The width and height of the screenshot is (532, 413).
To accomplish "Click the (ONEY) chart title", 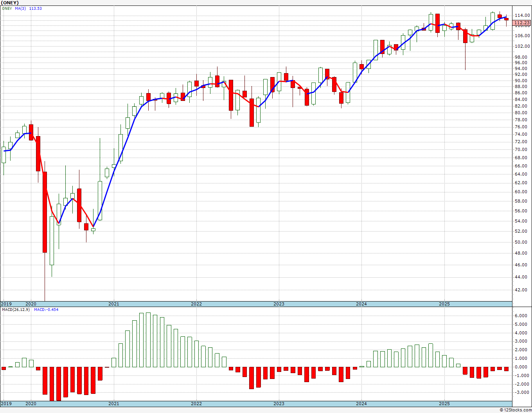I will tap(10, 3).
